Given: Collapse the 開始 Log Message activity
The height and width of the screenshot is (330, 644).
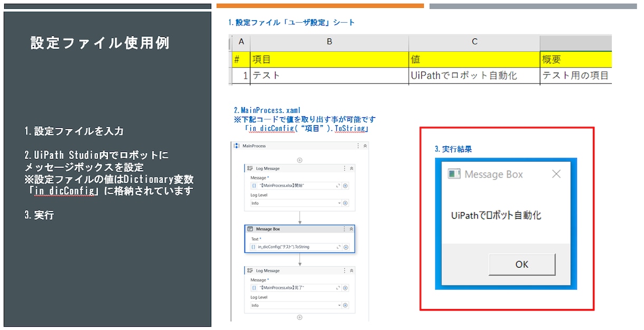Looking at the screenshot, I should pos(352,168).
